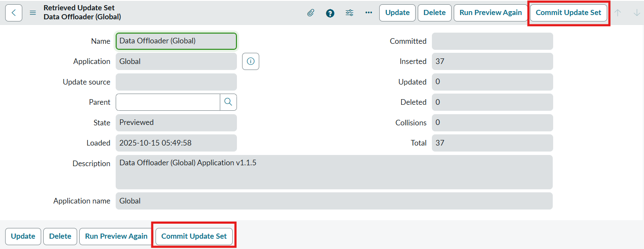This screenshot has height=249, width=644.
Task: Open the more options ellipsis menu
Action: (368, 13)
